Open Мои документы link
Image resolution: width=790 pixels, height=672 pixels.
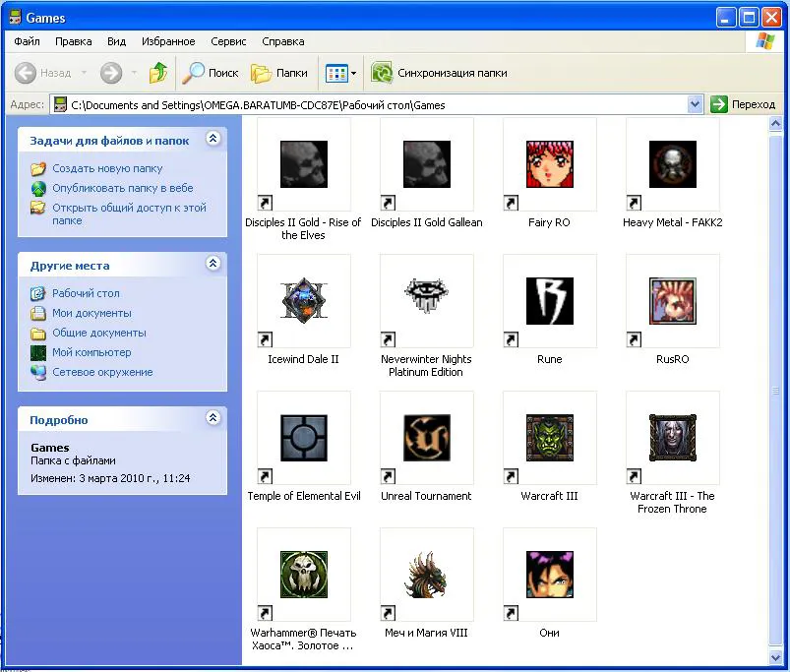pyautogui.click(x=91, y=313)
